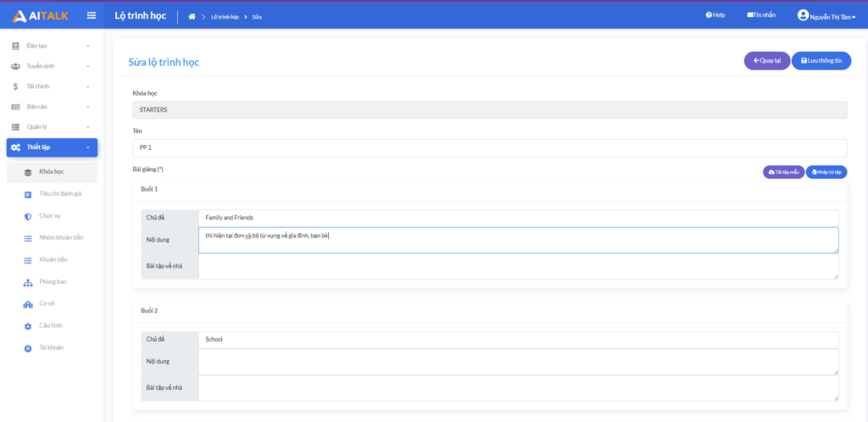Select Khóa học in the sidebar
Viewport: 868px width, 422px height.
[52, 172]
